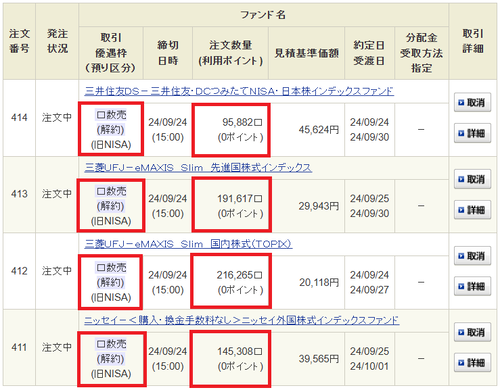Click quantity 191,617口
Screen dimensions: 500x390
240,199
